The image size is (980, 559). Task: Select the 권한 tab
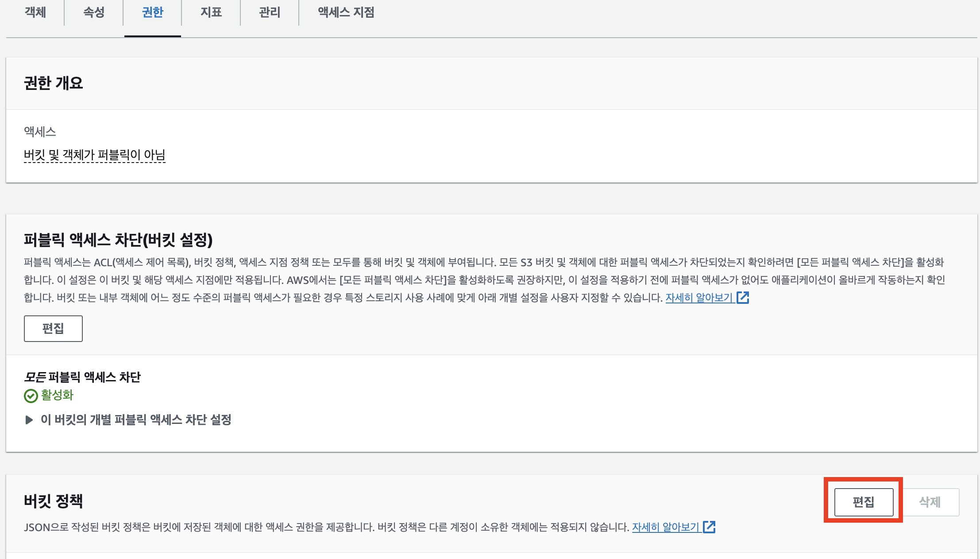tap(153, 12)
